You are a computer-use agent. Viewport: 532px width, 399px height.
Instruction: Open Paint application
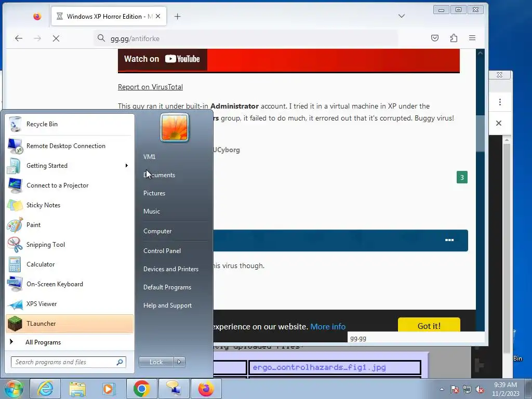(x=70, y=224)
